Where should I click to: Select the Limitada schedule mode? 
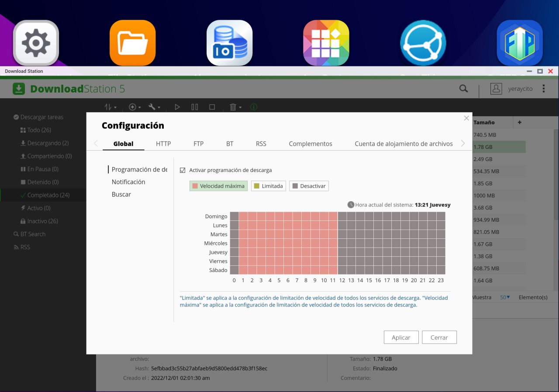coord(268,186)
